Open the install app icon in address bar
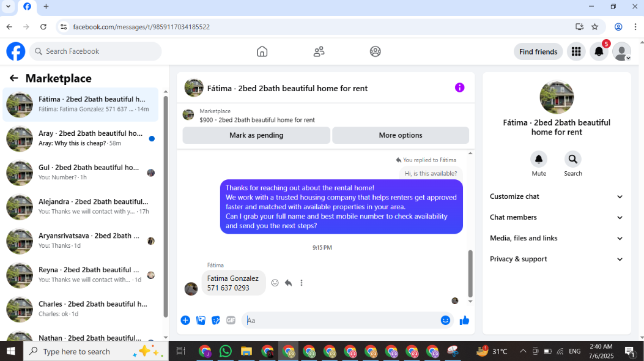This screenshot has width=644, height=361. click(579, 27)
